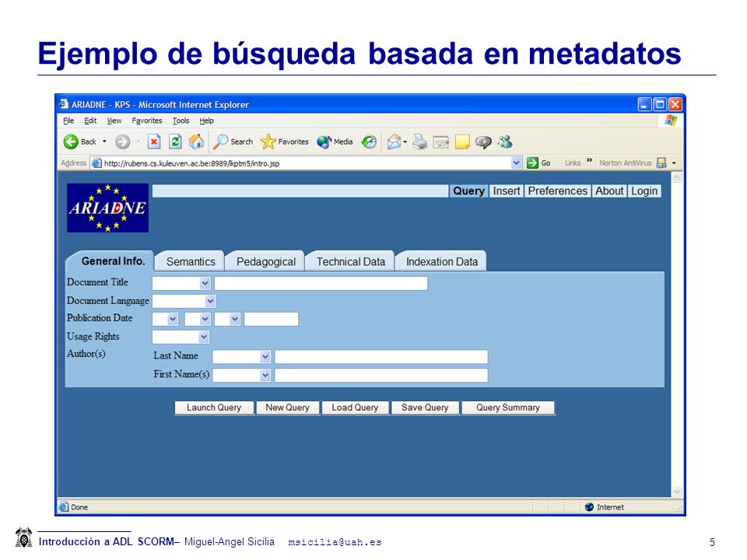Open the About link
The image size is (747, 560).
point(609,191)
